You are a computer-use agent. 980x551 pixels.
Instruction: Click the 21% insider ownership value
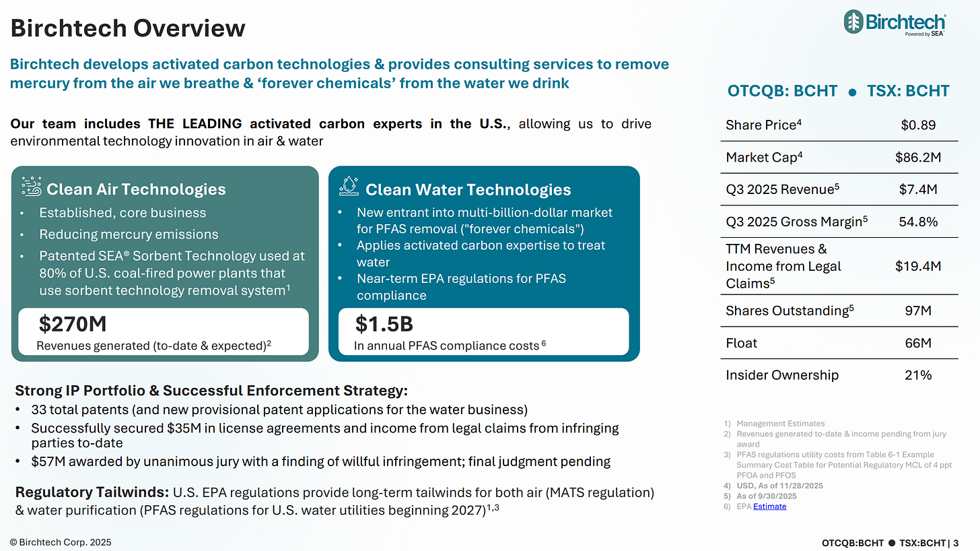coord(918,375)
